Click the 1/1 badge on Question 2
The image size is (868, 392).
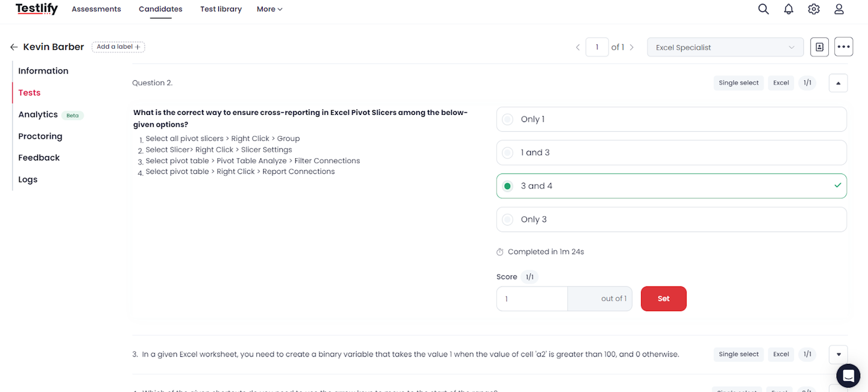807,83
